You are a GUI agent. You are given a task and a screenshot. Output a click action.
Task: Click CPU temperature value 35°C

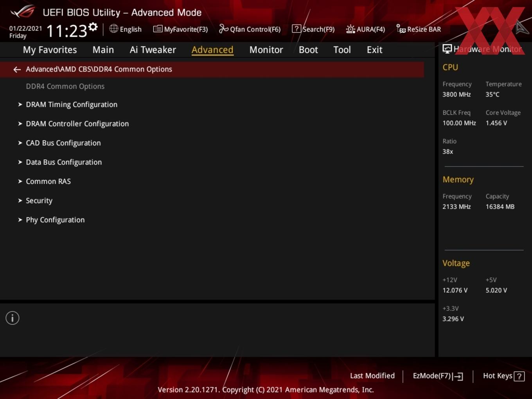tap(492, 95)
